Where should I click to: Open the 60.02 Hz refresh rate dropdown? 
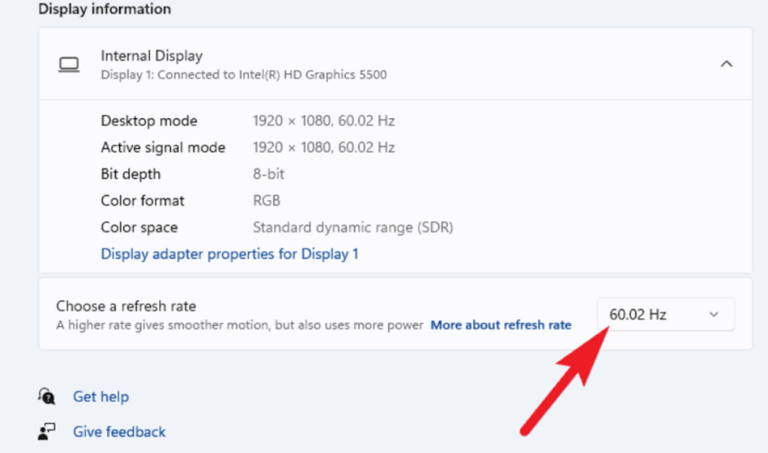pos(666,314)
